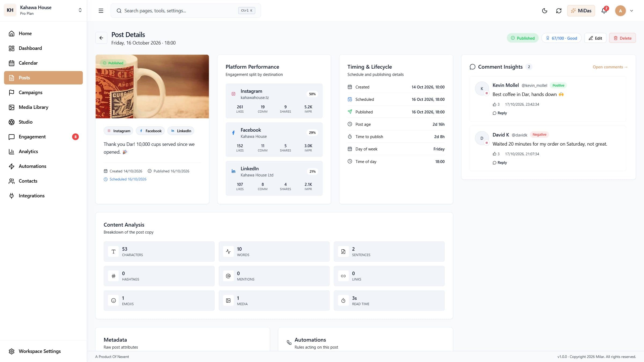Open the Calendar section
The image size is (644, 362).
coord(43,63)
